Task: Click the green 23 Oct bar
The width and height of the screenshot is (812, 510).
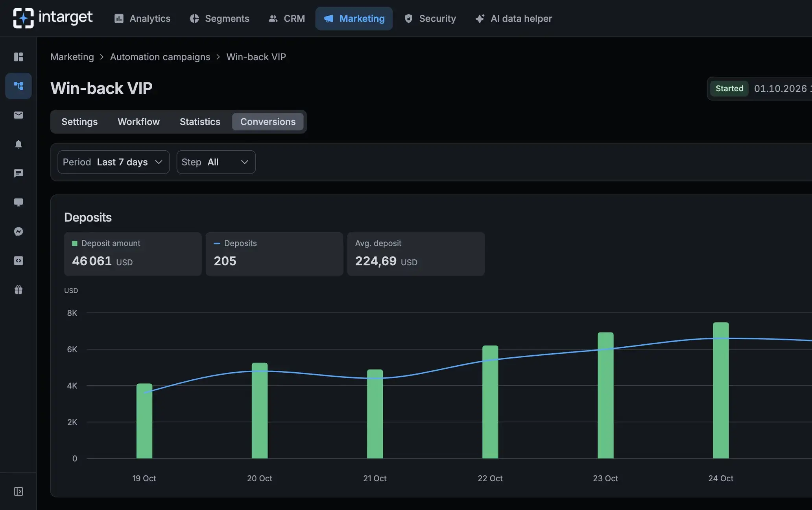Action: [605, 395]
